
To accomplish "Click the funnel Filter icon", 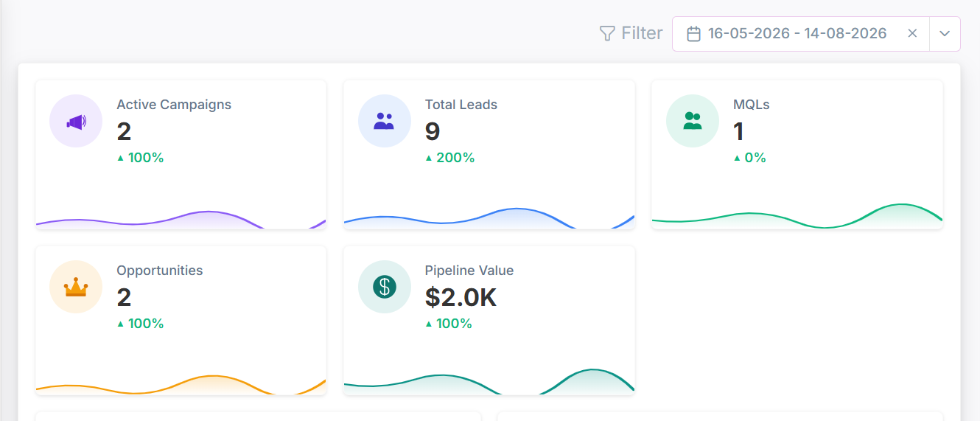I will (x=607, y=33).
